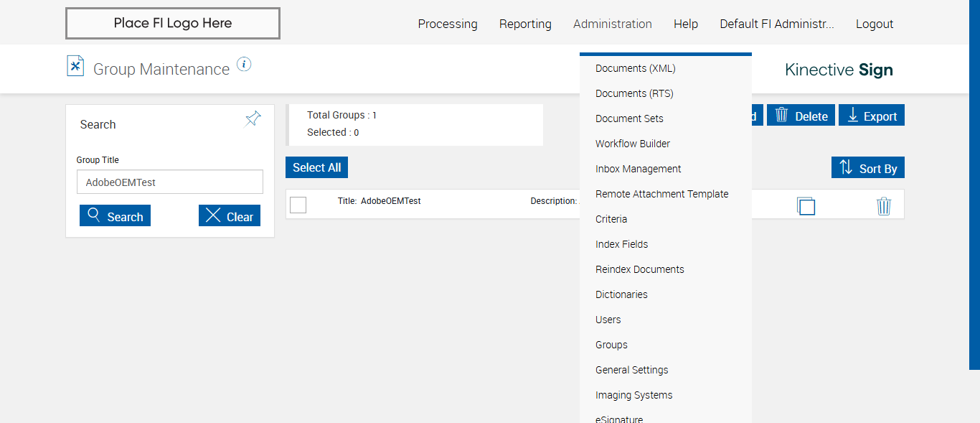Select General Settings in the dropdown menu
980x423 pixels.
pos(631,370)
